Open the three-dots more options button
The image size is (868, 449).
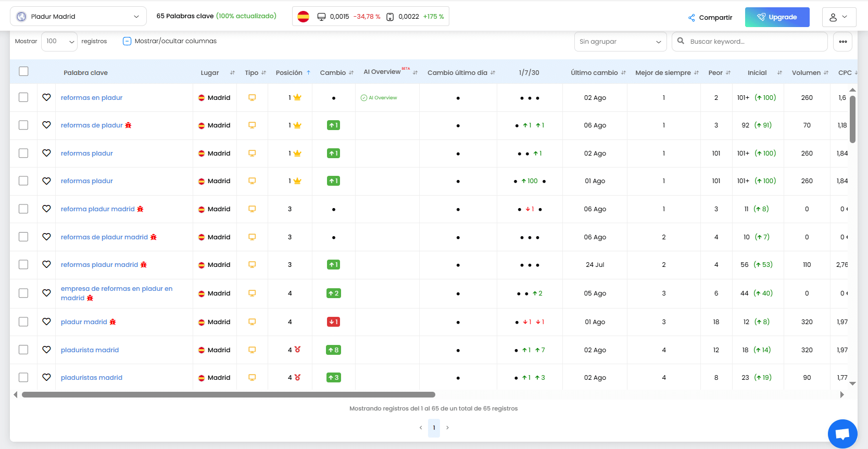coord(842,42)
